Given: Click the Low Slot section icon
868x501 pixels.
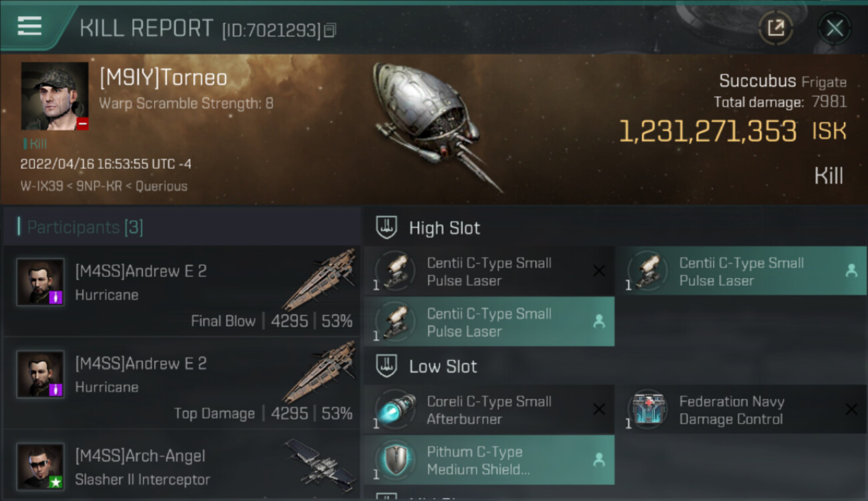Looking at the screenshot, I should pyautogui.click(x=387, y=366).
